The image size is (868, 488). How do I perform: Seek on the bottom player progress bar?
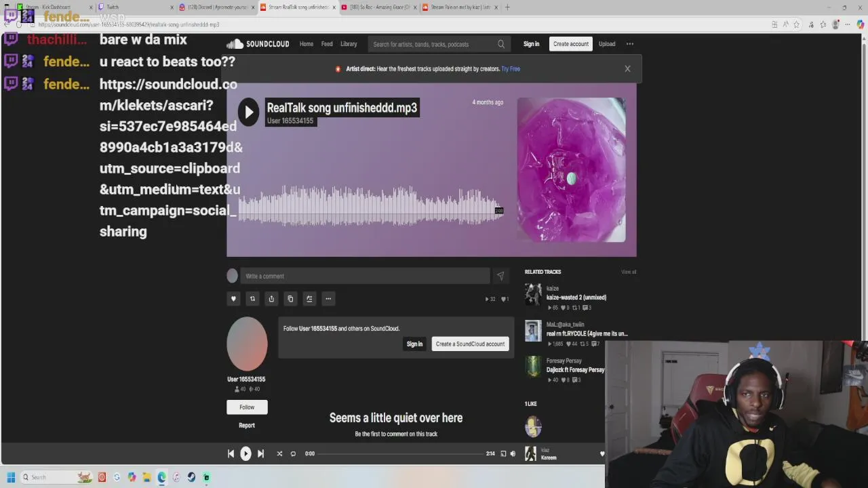(x=400, y=453)
